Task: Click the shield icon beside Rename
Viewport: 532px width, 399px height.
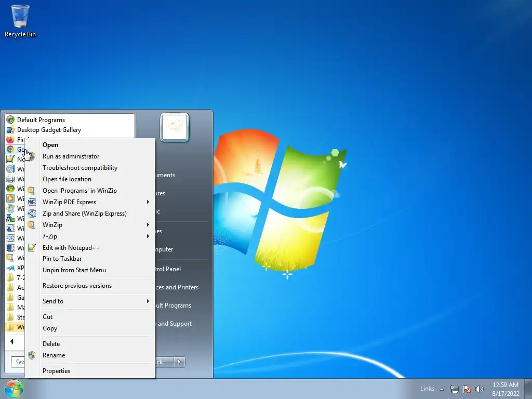Action: pyautogui.click(x=32, y=355)
